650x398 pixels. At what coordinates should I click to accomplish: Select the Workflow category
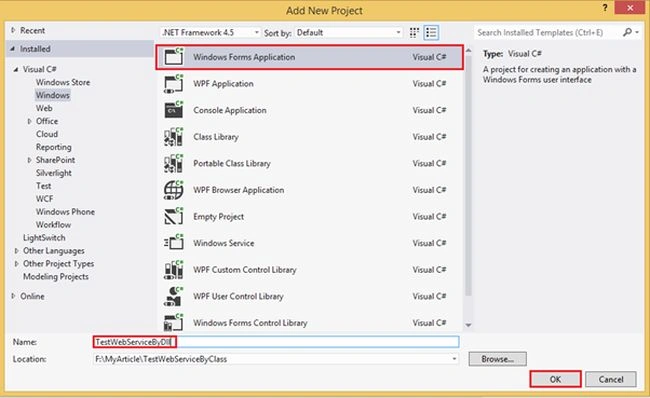point(53,225)
